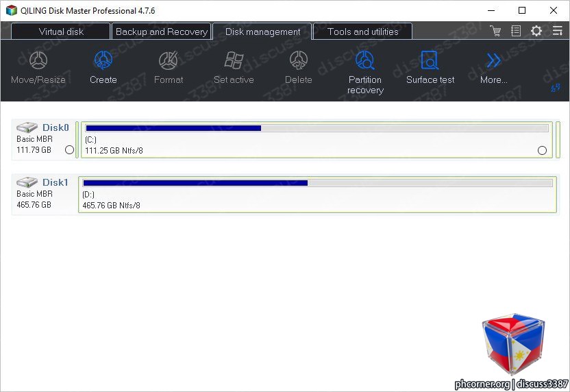The width and height of the screenshot is (570, 392).
Task: Expand the More... tools chevron
Action: [493, 60]
